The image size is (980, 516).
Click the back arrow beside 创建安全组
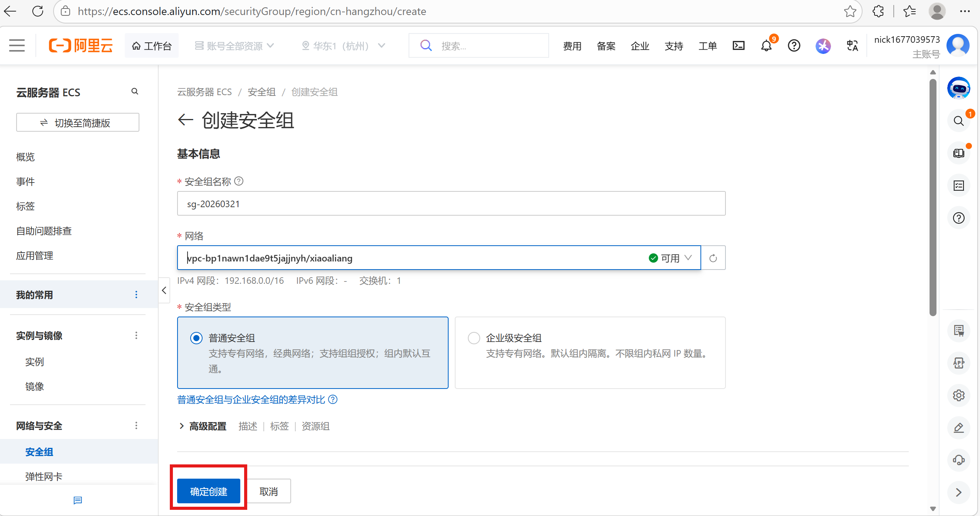pos(186,120)
